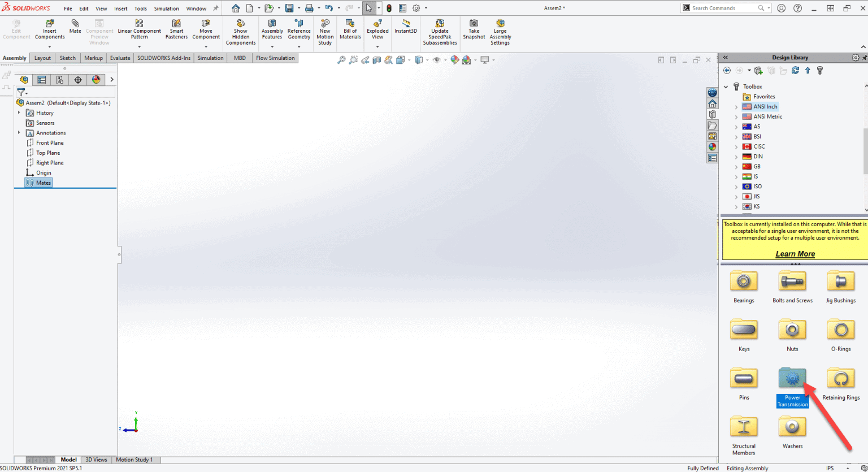Open Large Assembly Settings

tap(500, 32)
